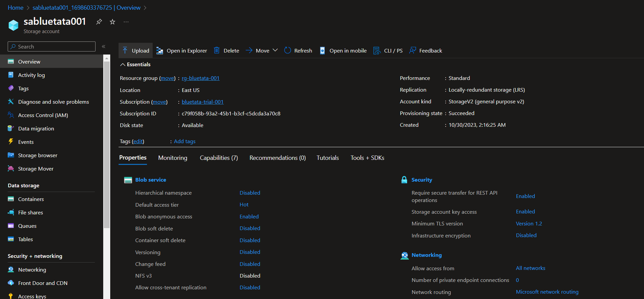The height and width of the screenshot is (299, 644).
Task: Click Versioning Disabled value
Action: [250, 252]
